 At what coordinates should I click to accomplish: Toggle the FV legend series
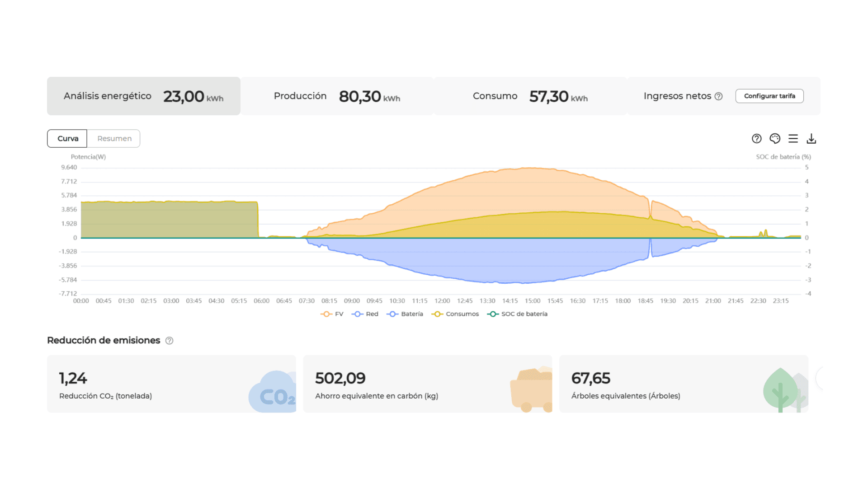tap(332, 314)
